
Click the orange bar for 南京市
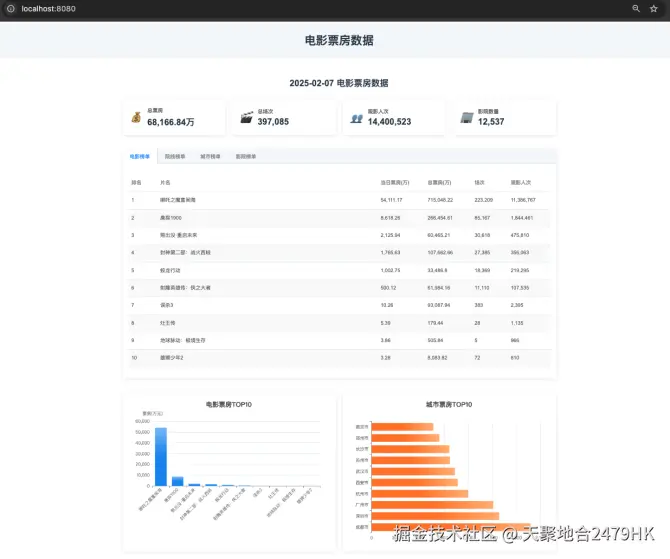coord(403,427)
